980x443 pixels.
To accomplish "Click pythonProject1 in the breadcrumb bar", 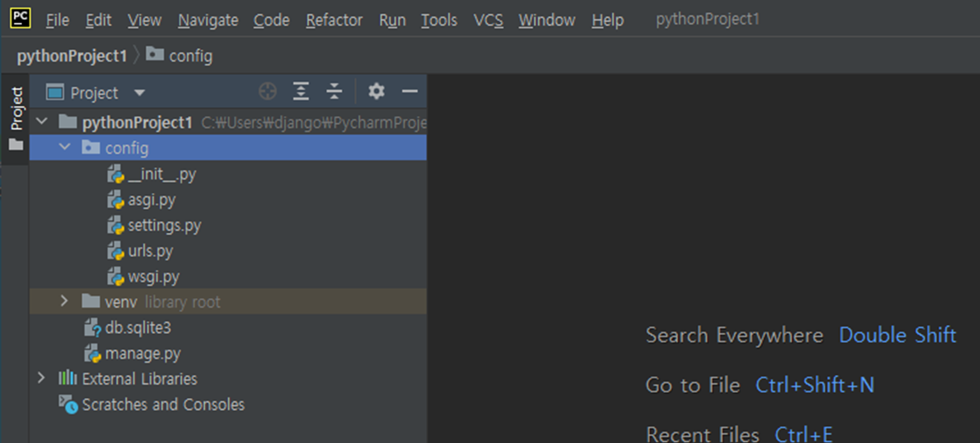I will (x=72, y=57).
